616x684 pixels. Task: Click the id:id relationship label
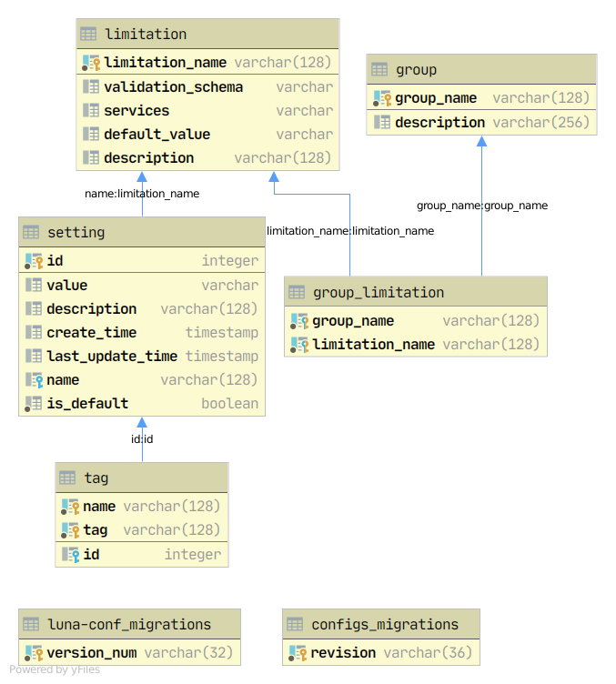point(142,439)
